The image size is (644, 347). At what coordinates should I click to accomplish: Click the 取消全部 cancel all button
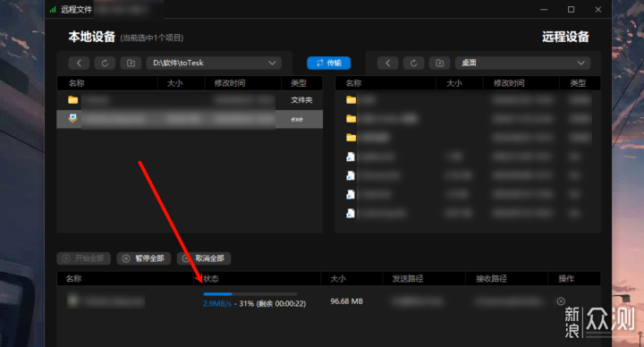(204, 258)
